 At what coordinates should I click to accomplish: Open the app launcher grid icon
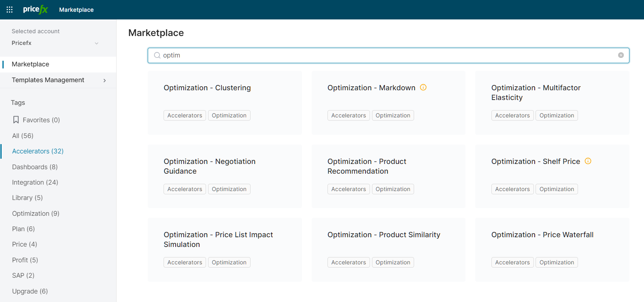[10, 9]
